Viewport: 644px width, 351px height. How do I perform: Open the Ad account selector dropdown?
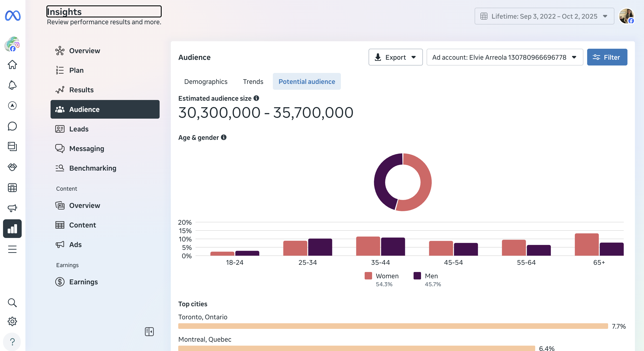(x=504, y=57)
